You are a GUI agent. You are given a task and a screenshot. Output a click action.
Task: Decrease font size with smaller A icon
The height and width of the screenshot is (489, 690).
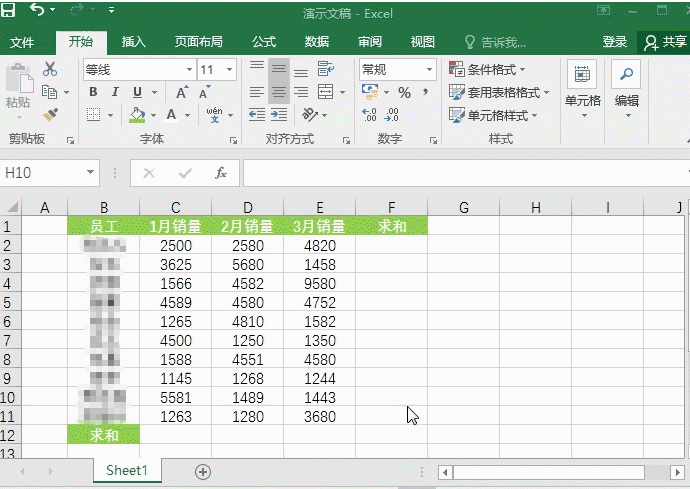click(x=204, y=92)
